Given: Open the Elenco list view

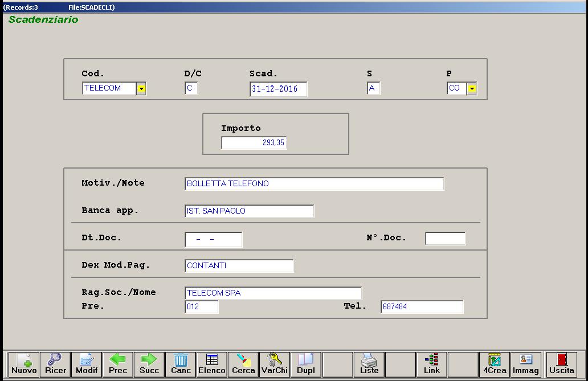Looking at the screenshot, I should pyautogui.click(x=212, y=364).
